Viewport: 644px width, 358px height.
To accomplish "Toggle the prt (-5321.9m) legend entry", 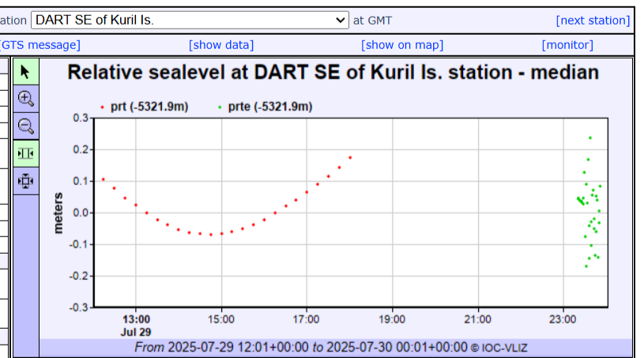I will click(x=144, y=107).
